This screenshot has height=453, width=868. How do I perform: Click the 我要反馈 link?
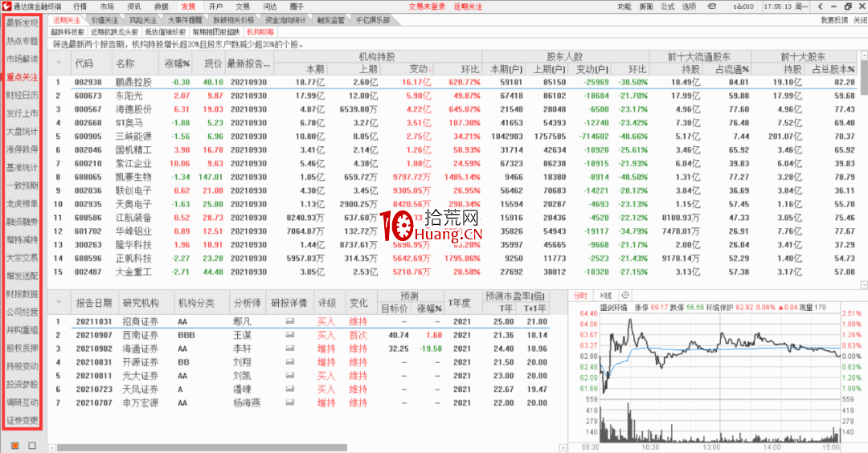tap(834, 20)
